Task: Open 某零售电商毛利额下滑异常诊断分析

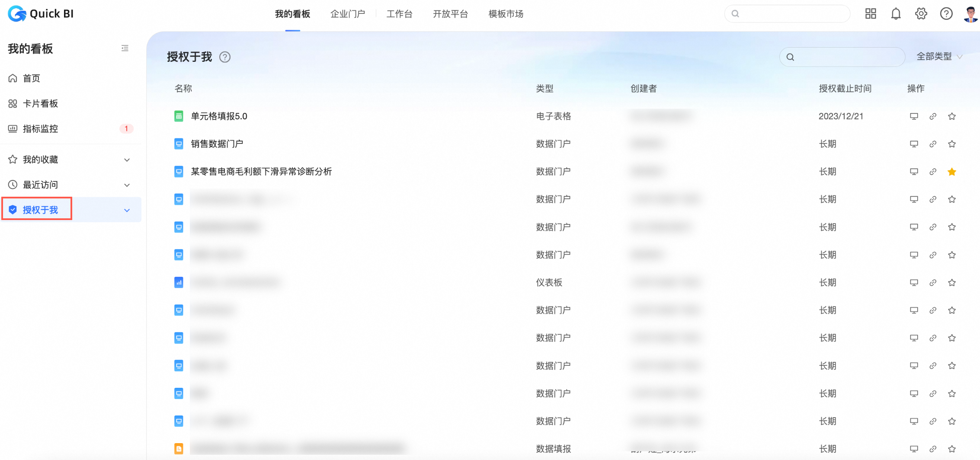Action: point(262,172)
